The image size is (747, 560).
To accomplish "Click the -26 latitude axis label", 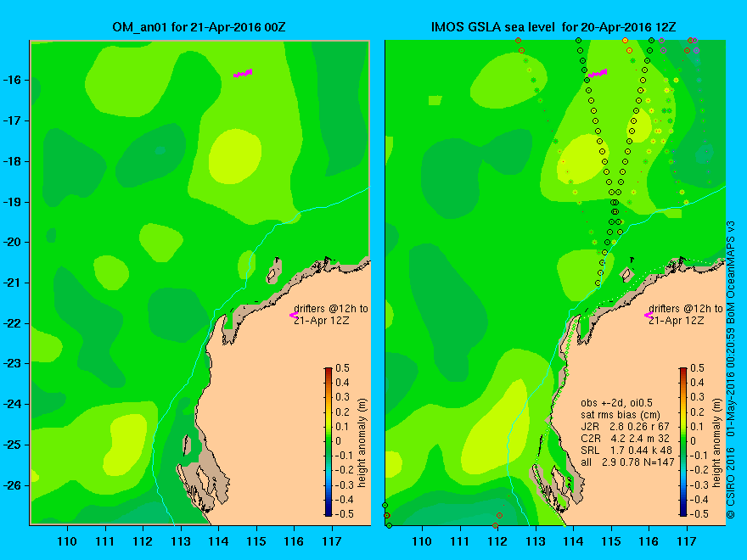I will coord(10,485).
